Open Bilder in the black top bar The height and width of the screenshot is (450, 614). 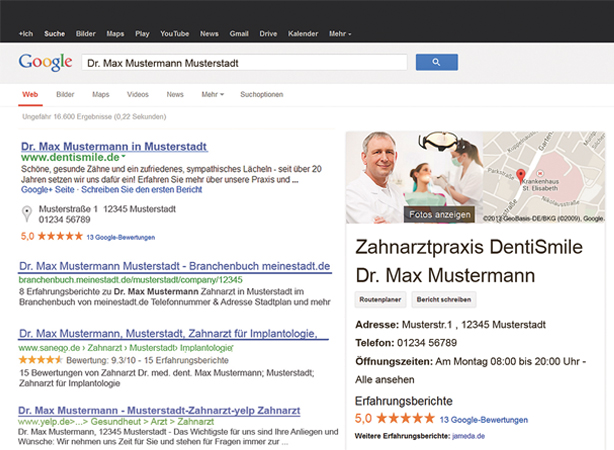(x=86, y=34)
